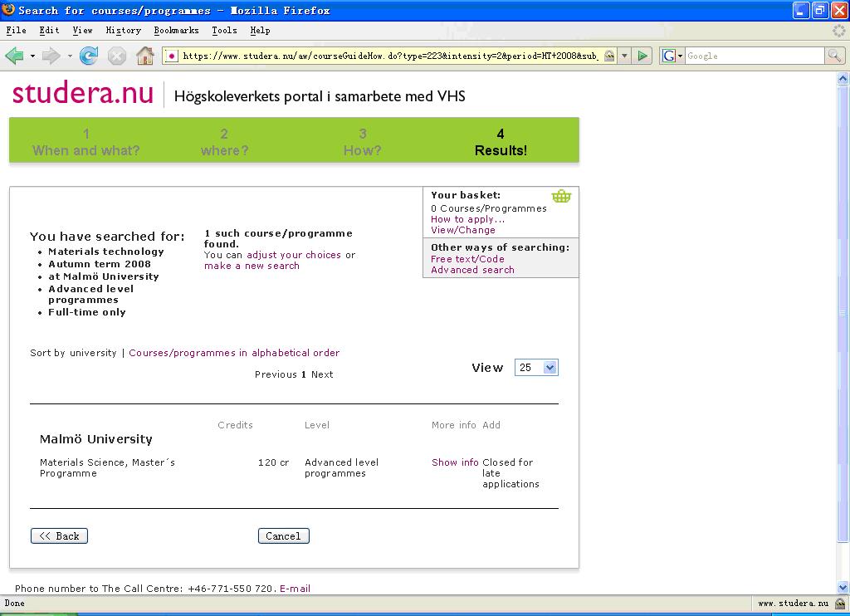This screenshot has height=616, width=850.
Task: Go to step 1 When and what?
Action: (86, 142)
